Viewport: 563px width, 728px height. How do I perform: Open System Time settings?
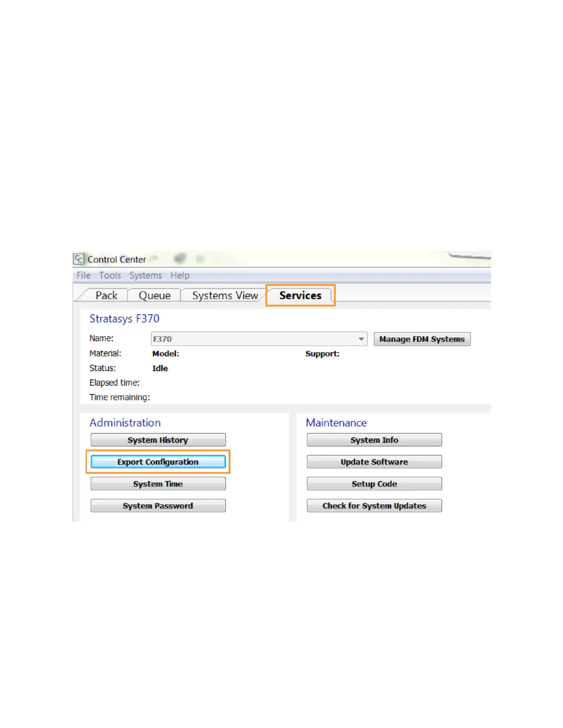pyautogui.click(x=158, y=484)
